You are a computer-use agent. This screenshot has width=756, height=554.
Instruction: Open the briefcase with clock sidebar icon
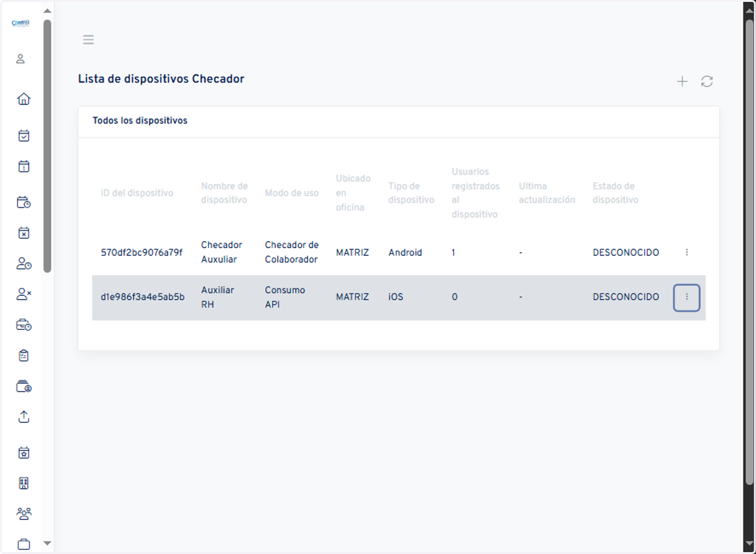click(x=23, y=325)
